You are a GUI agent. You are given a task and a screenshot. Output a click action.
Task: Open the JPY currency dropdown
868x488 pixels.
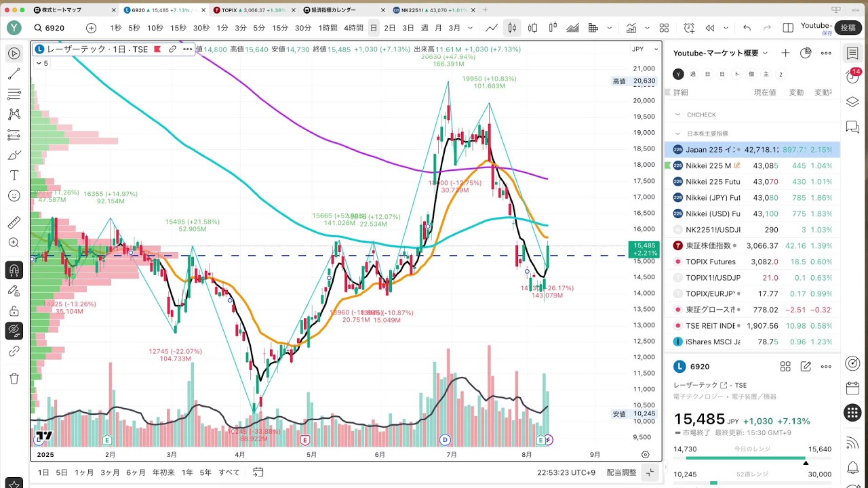pyautogui.click(x=645, y=49)
